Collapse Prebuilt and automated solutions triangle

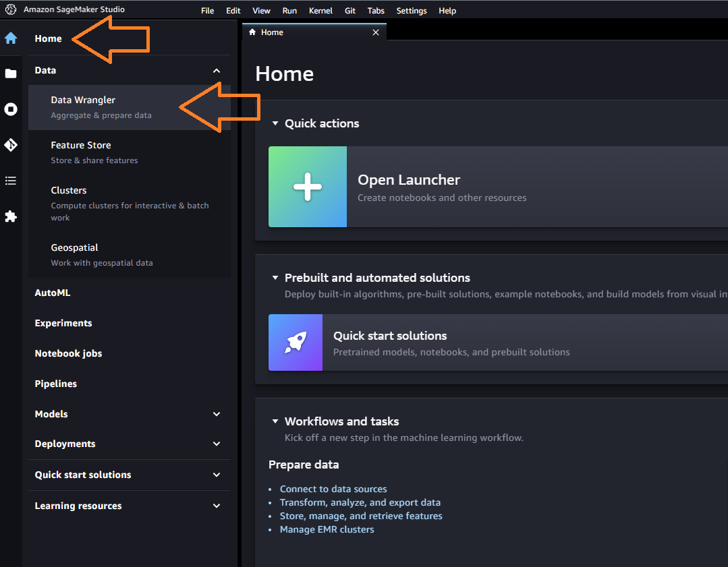pos(275,278)
